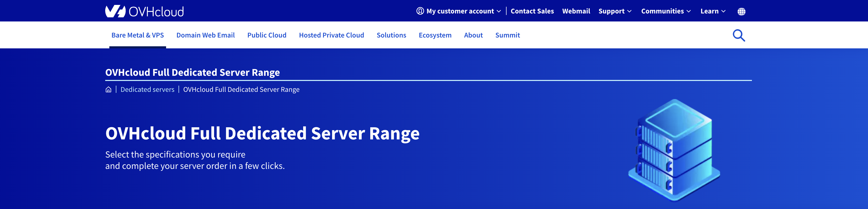This screenshot has height=209, width=868.
Task: Open Public Cloud menu
Action: point(267,35)
